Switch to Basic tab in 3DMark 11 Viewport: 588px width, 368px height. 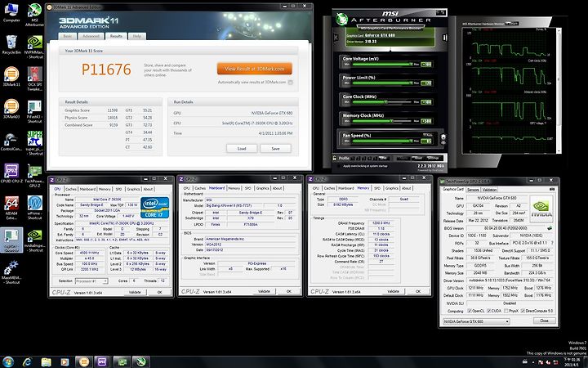pyautogui.click(x=68, y=36)
